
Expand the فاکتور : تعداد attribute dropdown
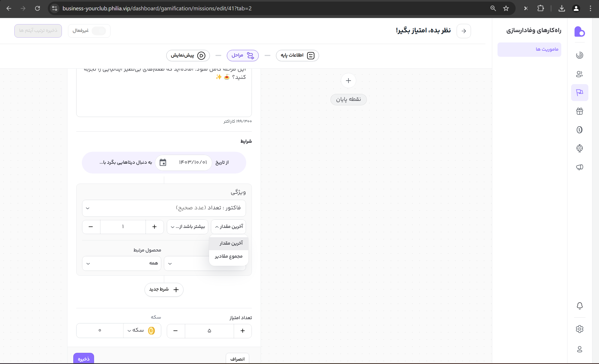pyautogui.click(x=164, y=208)
